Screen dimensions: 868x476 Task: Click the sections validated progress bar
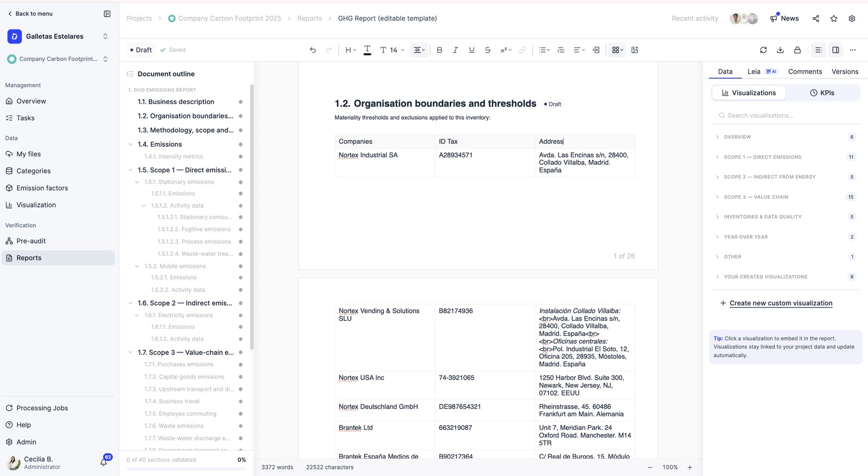186,469
